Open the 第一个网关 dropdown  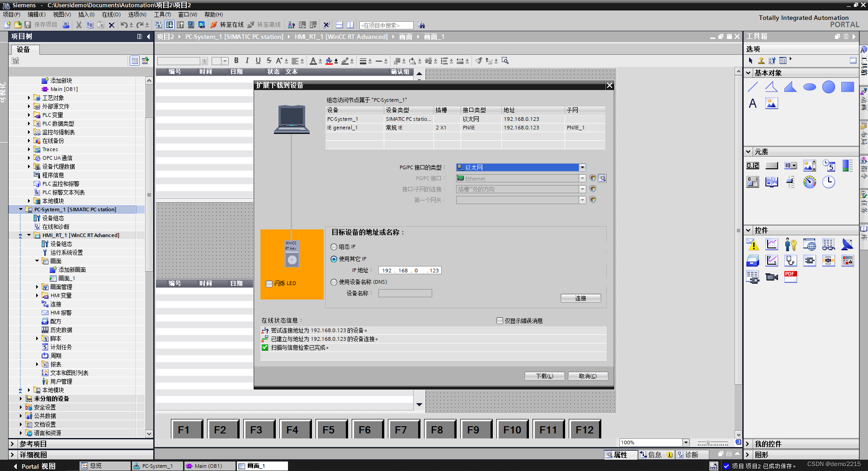pos(582,200)
